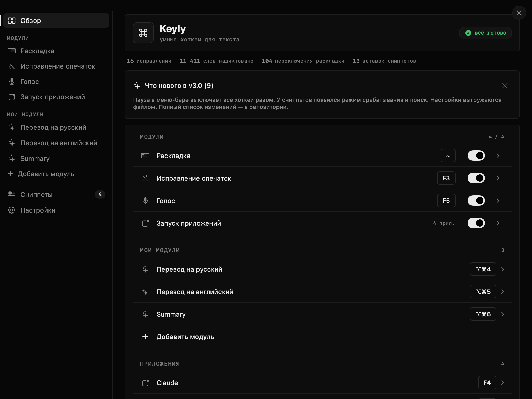Click sparkle icon beside sidebar Перевод на русский

click(12, 127)
